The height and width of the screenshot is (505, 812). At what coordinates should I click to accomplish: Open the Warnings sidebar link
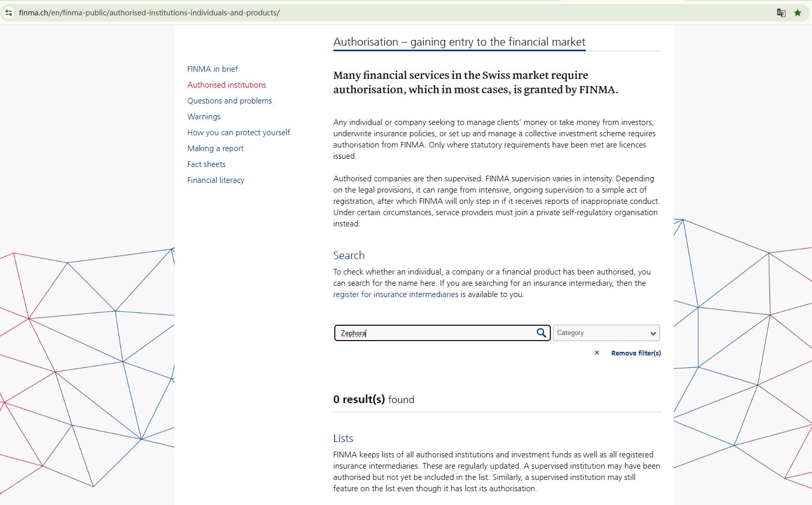204,117
